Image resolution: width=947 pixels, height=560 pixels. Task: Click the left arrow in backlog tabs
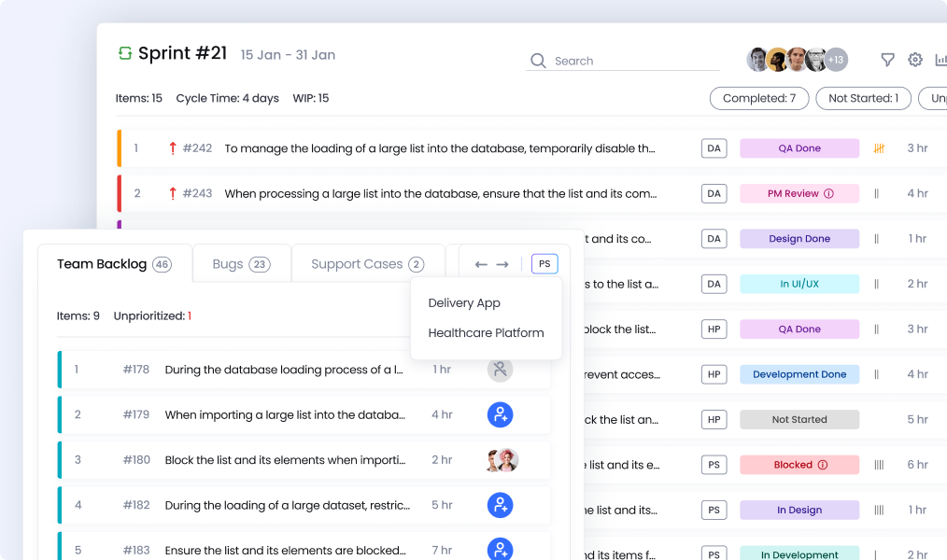pos(481,264)
